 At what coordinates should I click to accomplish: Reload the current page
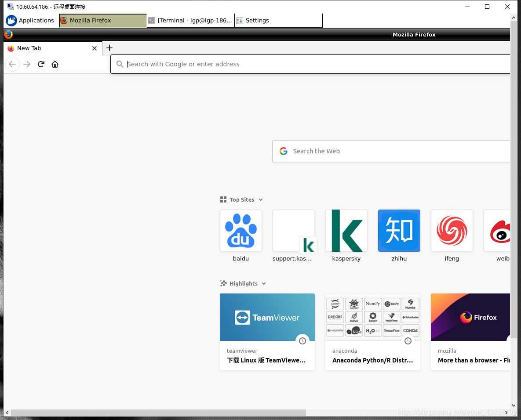tap(40, 64)
